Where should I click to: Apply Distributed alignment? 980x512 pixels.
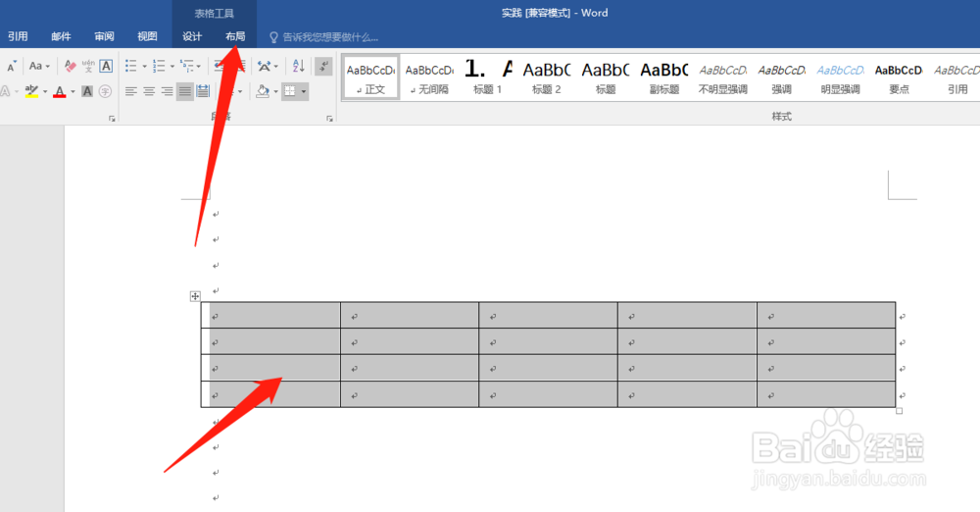coord(203,91)
